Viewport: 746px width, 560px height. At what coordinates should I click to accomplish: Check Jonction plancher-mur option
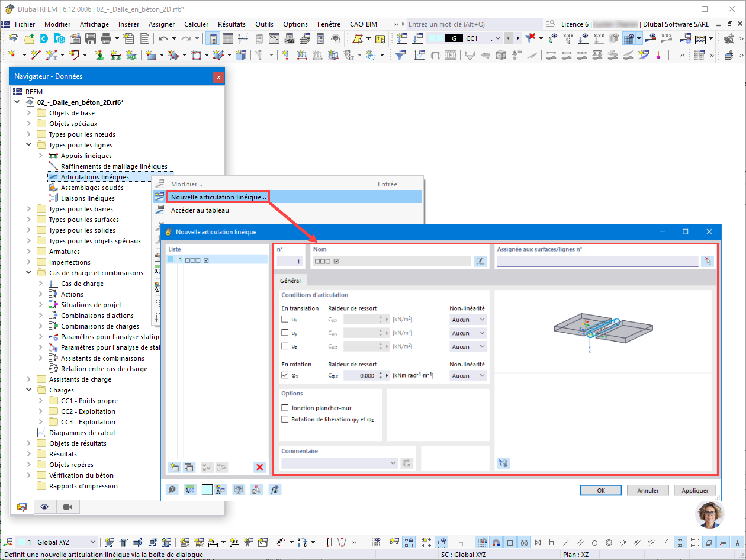pos(285,408)
